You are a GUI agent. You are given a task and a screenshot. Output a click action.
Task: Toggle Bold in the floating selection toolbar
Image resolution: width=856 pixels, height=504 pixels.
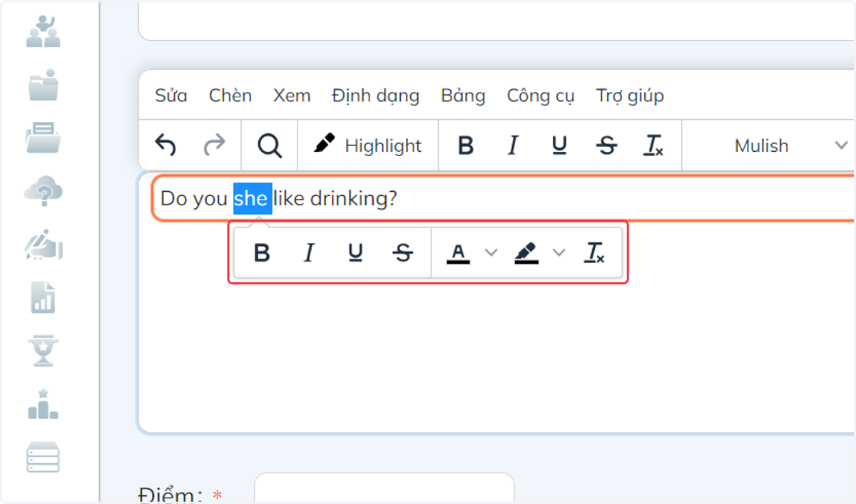click(x=262, y=252)
